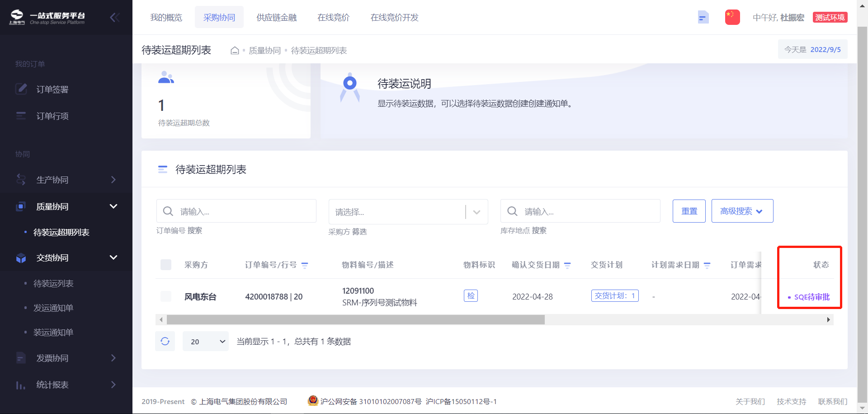The width and height of the screenshot is (868, 414).
Task: Click the home icon in breadcrumb
Action: click(x=235, y=51)
